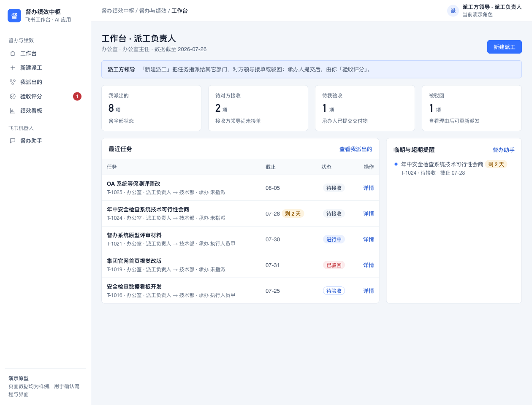Image resolution: width=532 pixels, height=405 pixels.
Task: Click the 已驳回 status tag
Action: pos(334,265)
